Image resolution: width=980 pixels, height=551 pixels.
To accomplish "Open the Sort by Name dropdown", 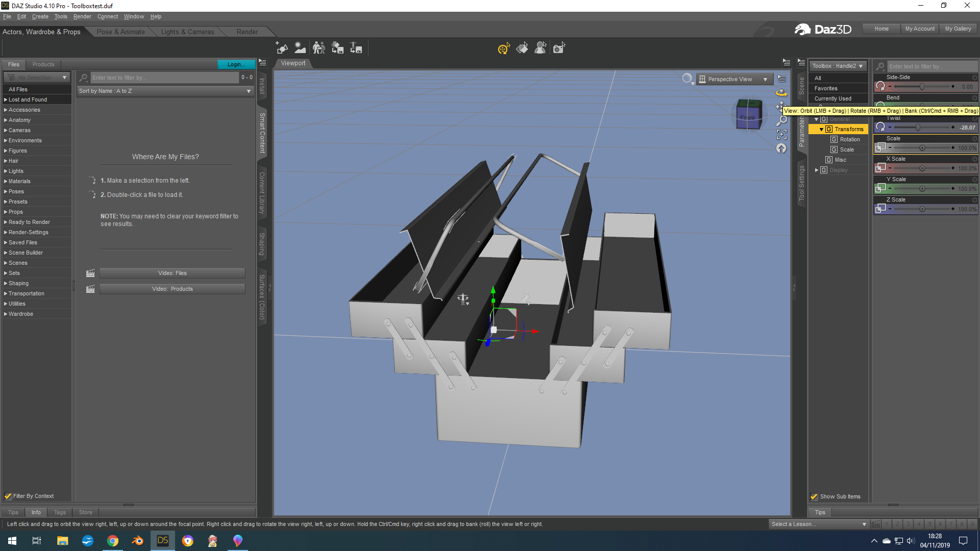I will click(x=165, y=91).
